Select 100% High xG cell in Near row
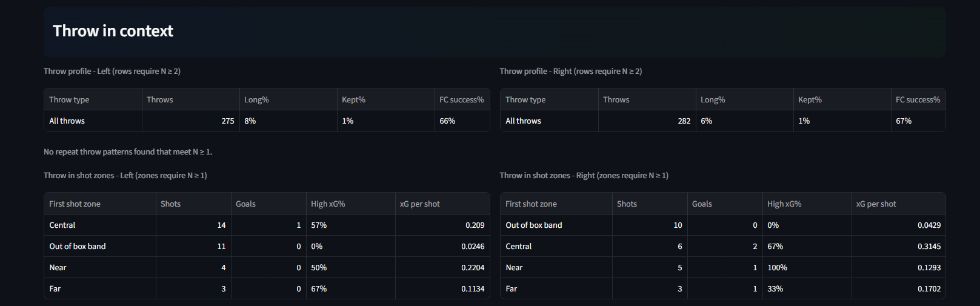The image size is (980, 306). pyautogui.click(x=807, y=267)
